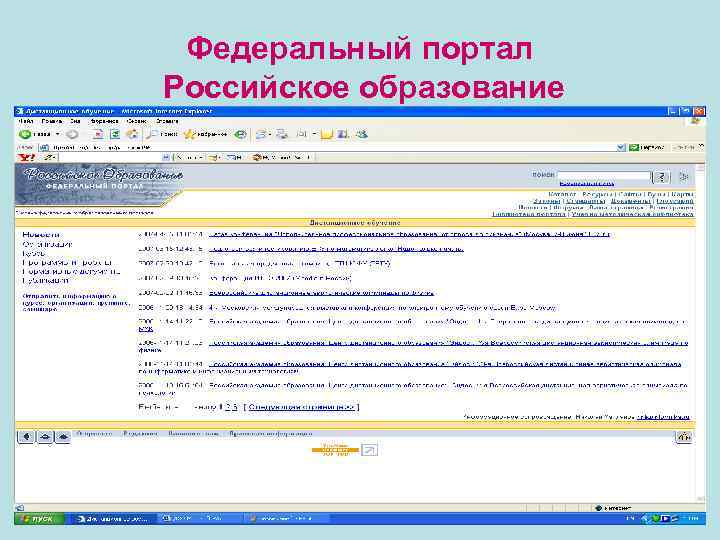The width and height of the screenshot is (720, 540).
Task: Expand the address bar dropdown arrow
Action: pyautogui.click(x=621, y=147)
